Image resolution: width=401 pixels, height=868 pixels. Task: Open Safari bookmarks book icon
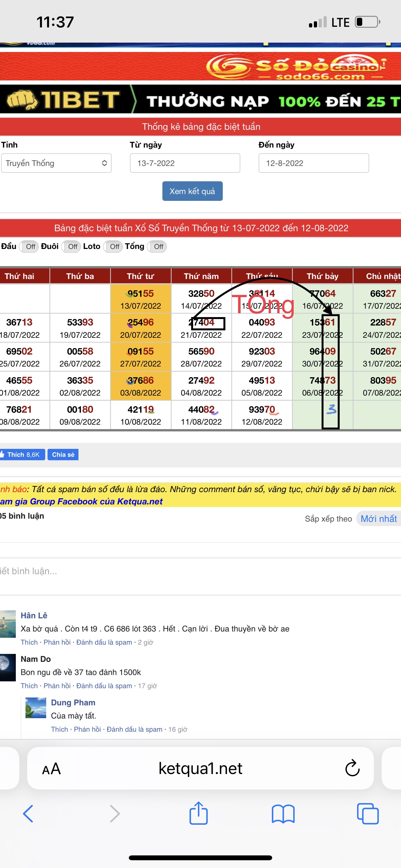(x=283, y=813)
